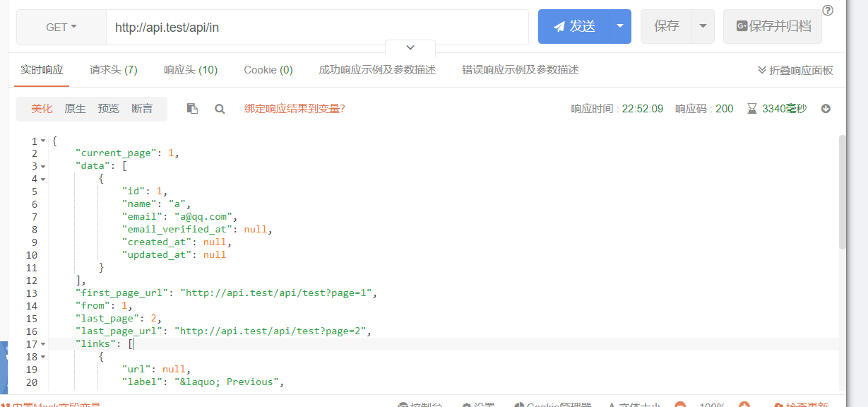Switch to the 请求头 (7) tab

point(114,70)
